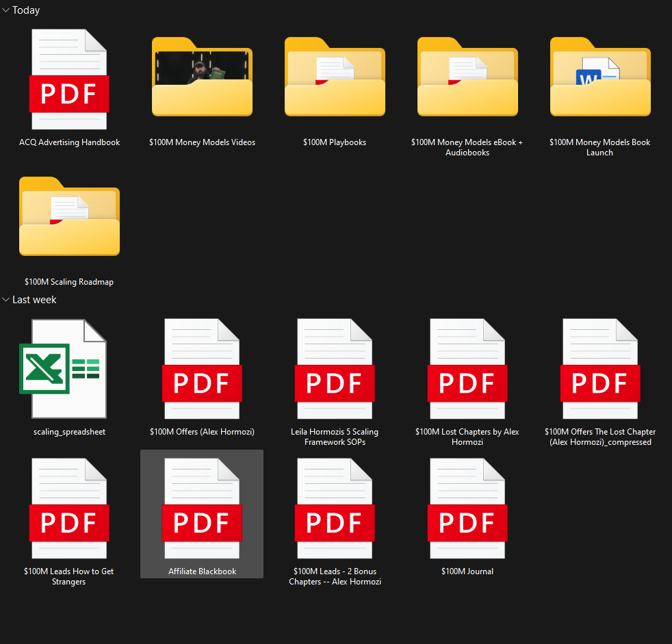
Task: Click the Affiliate Blackbook file name label
Action: click(x=202, y=571)
